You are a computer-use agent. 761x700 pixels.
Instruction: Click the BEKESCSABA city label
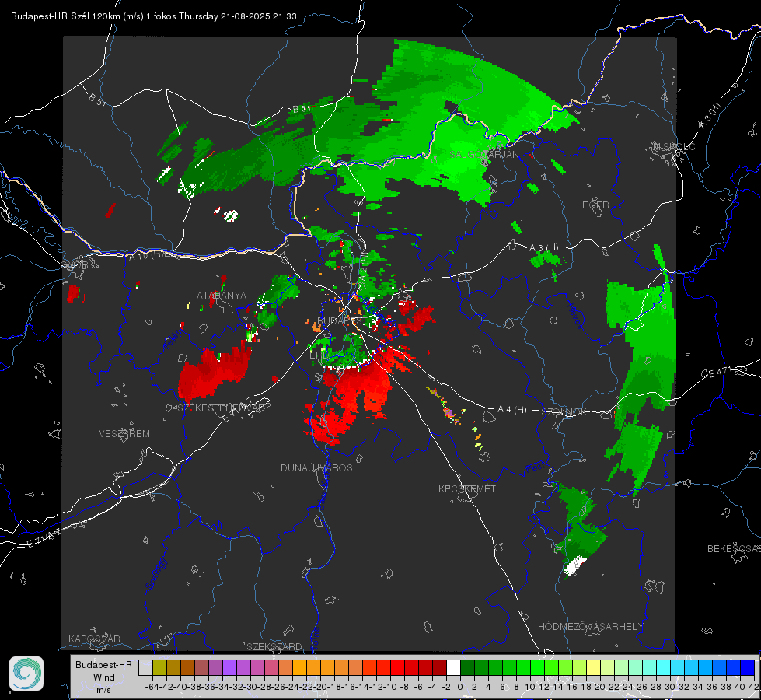(734, 549)
